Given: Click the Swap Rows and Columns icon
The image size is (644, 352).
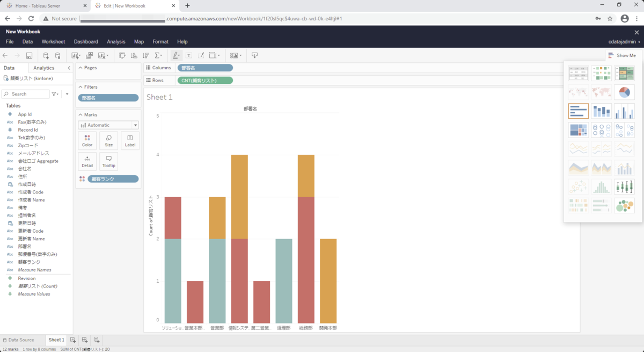Looking at the screenshot, I should 122,55.
